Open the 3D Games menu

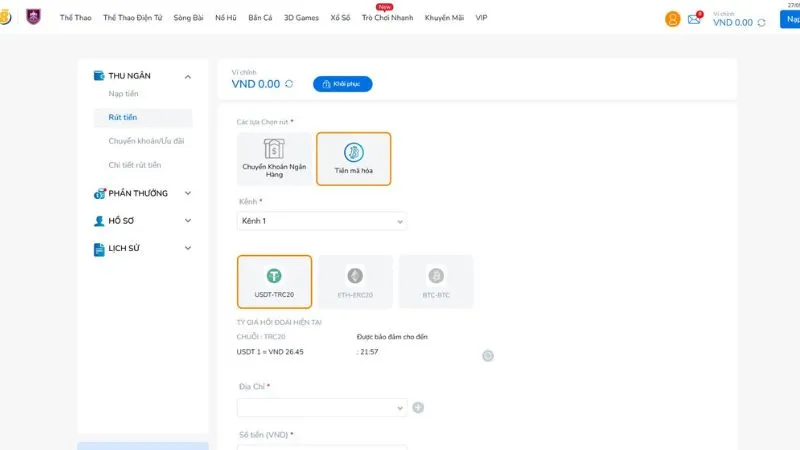tap(301, 17)
